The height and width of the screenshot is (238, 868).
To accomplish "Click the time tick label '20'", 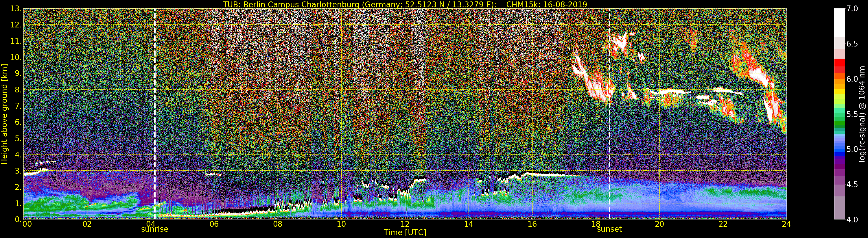I will coord(659,224).
